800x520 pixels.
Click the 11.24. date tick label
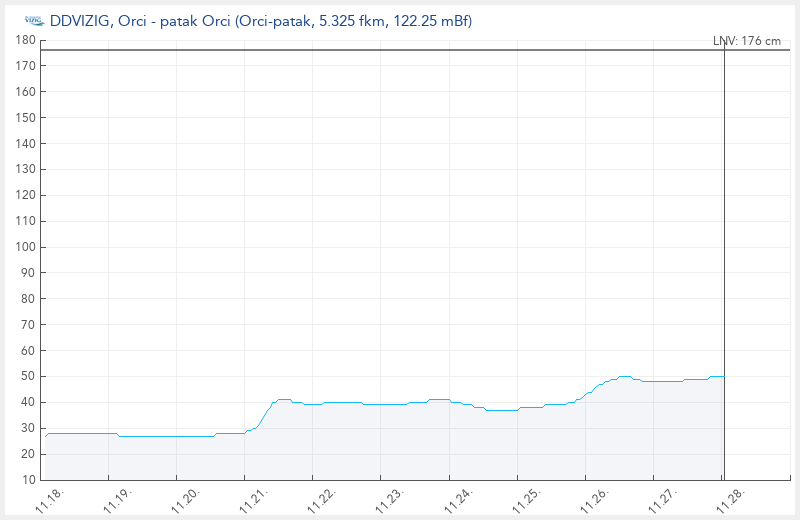click(x=458, y=500)
